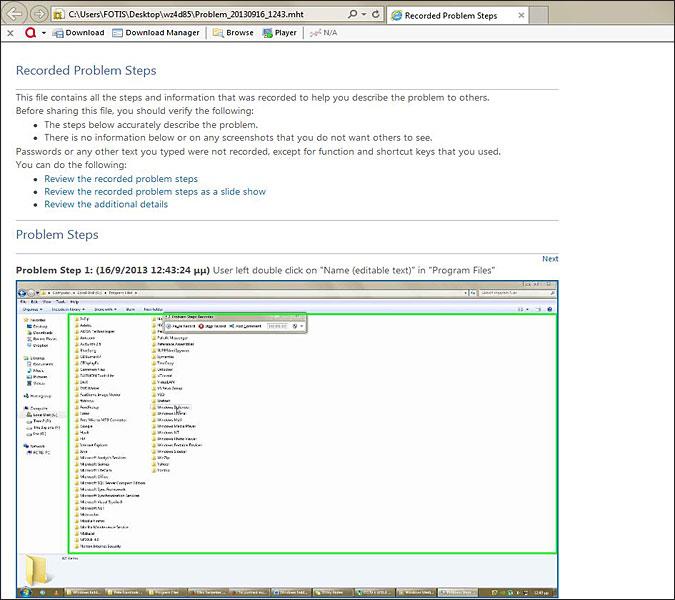Click the Problem Step 1 screenshot thumbnail
This screenshot has width=675, height=600.
click(x=287, y=435)
